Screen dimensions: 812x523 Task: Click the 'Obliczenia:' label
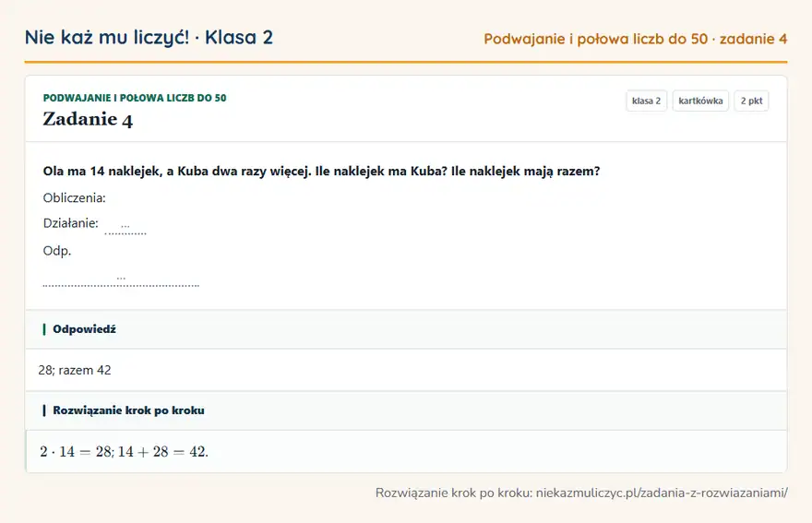(74, 197)
